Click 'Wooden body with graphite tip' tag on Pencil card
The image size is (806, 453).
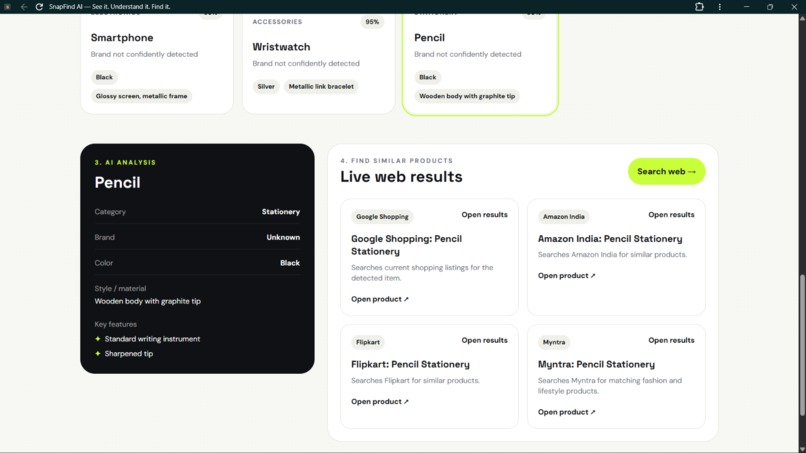[467, 96]
